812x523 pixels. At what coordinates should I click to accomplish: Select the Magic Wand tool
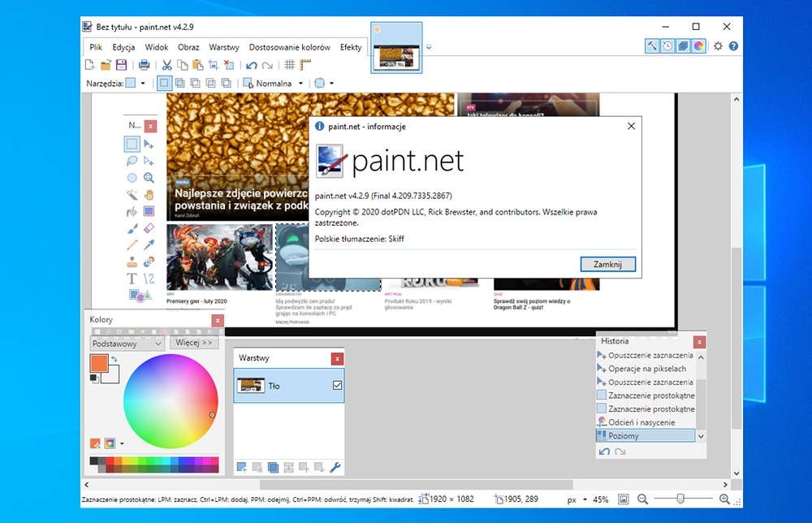point(132,195)
